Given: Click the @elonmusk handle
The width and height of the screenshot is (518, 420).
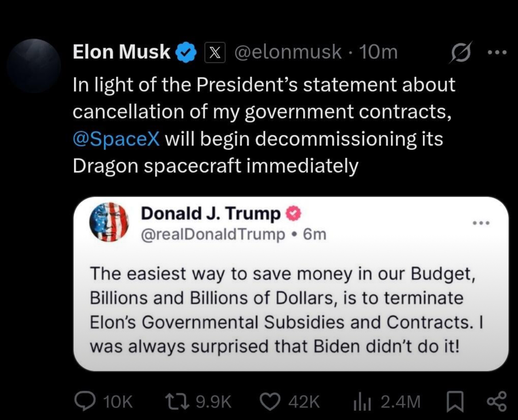Looking at the screenshot, I should 288,52.
